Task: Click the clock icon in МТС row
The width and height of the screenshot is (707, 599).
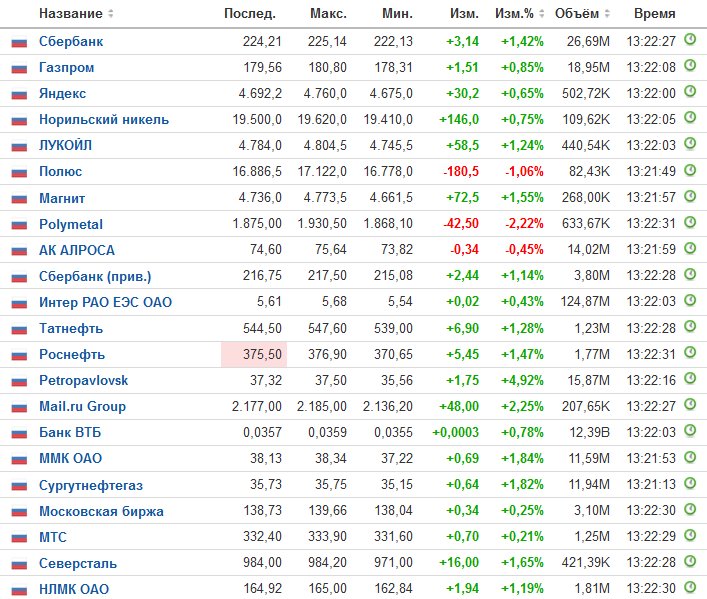Action: click(x=690, y=535)
